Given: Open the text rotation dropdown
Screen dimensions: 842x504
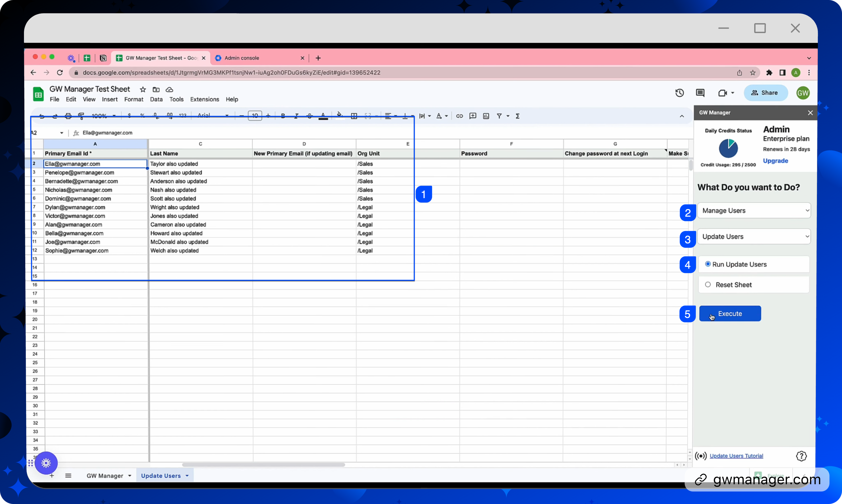Looking at the screenshot, I should pos(442,116).
